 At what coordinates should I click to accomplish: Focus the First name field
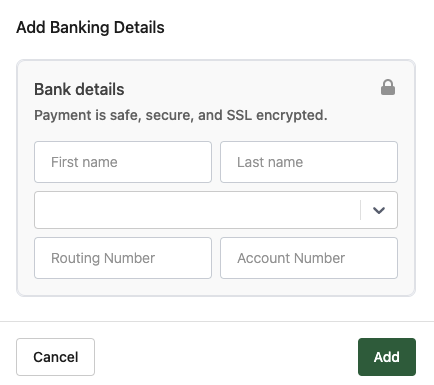[x=123, y=162]
